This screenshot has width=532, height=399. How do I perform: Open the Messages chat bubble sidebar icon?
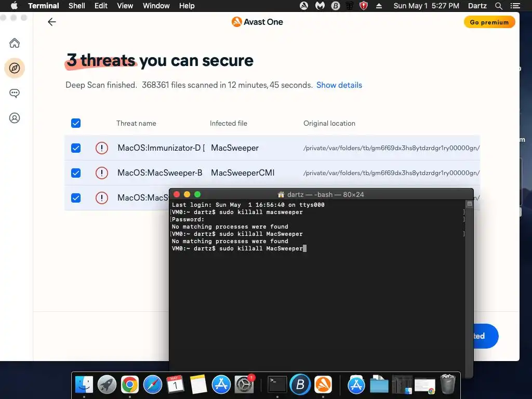pos(14,93)
